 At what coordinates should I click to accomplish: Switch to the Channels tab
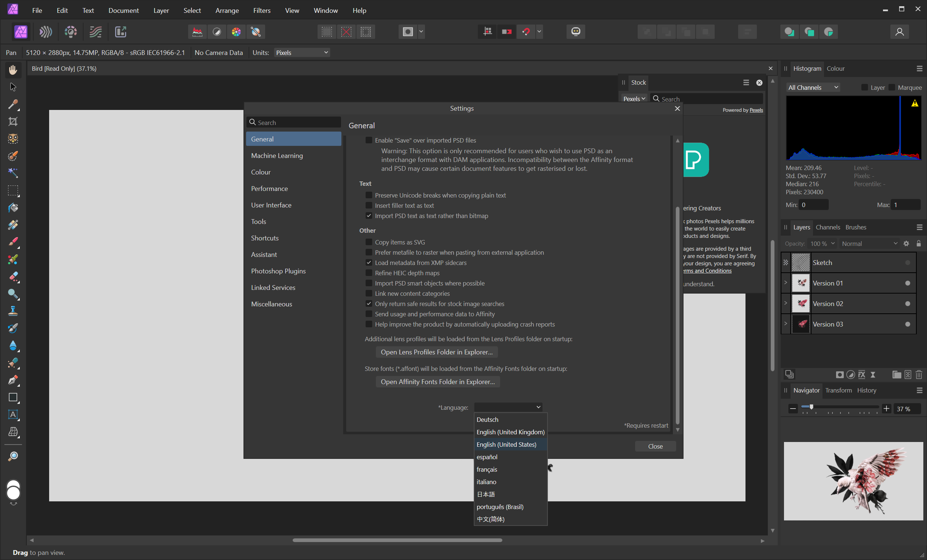tap(827, 227)
